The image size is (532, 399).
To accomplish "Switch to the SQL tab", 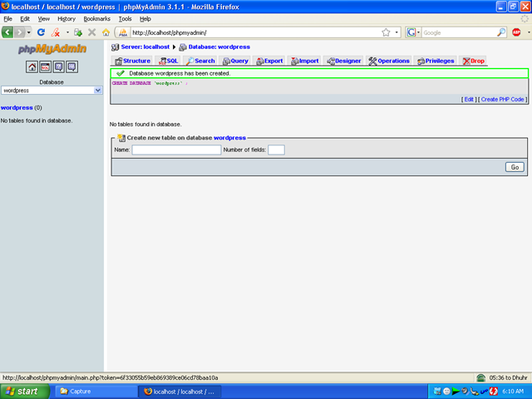I will point(168,61).
